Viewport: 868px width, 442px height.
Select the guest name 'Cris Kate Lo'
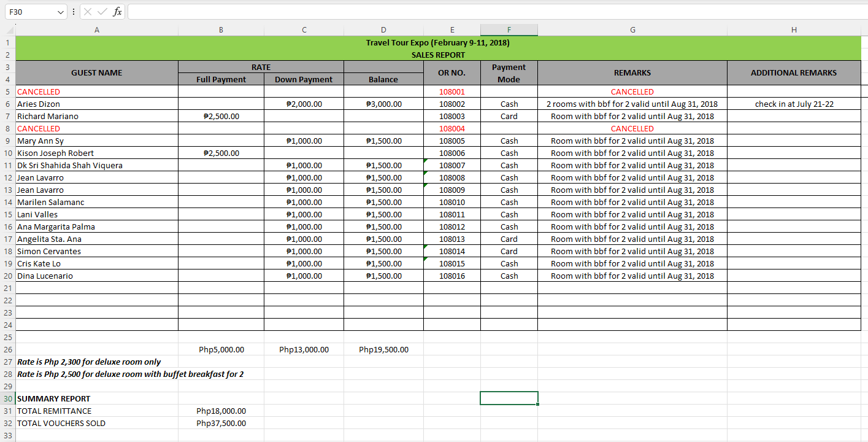[x=39, y=263]
